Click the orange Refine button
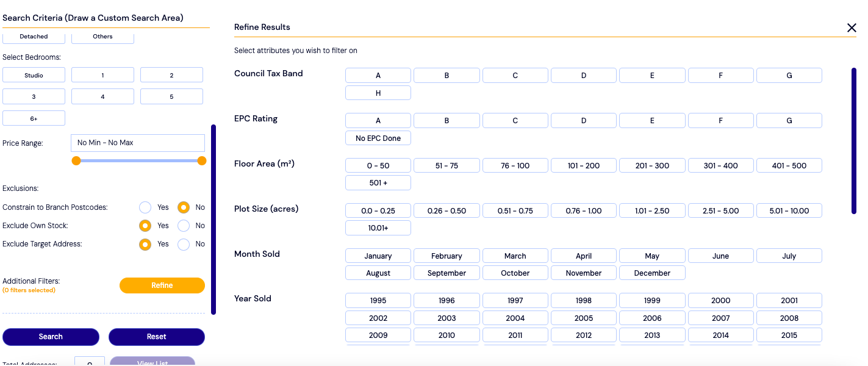The height and width of the screenshot is (366, 868). tap(162, 285)
